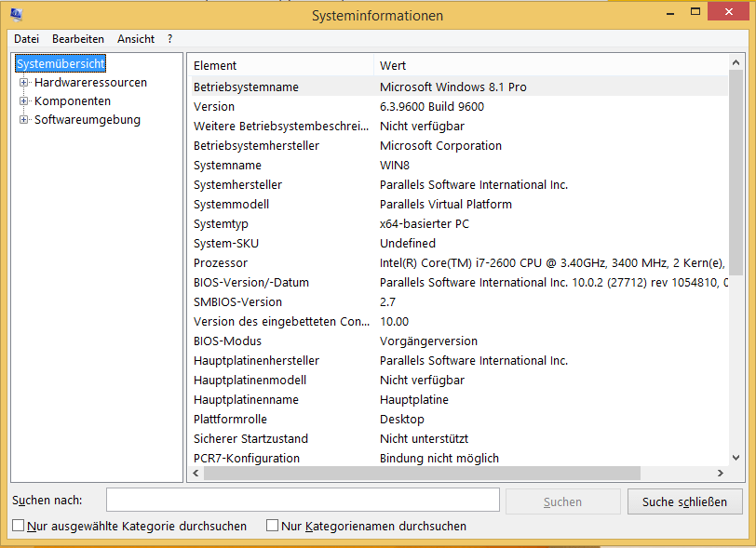Click the horizontal scrollbar right arrow
Screen dimensions: 756x548
coord(721,474)
